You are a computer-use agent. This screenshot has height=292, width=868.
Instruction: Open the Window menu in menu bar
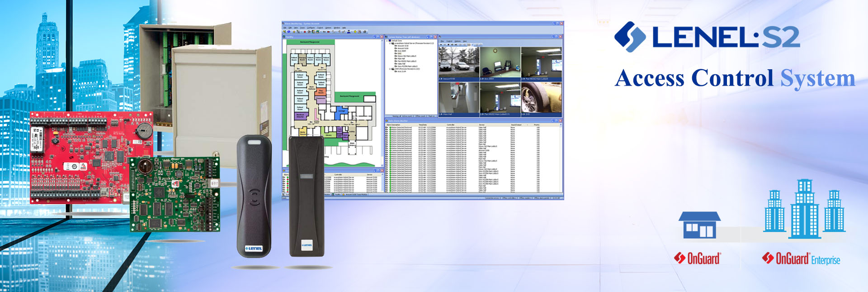(337, 28)
